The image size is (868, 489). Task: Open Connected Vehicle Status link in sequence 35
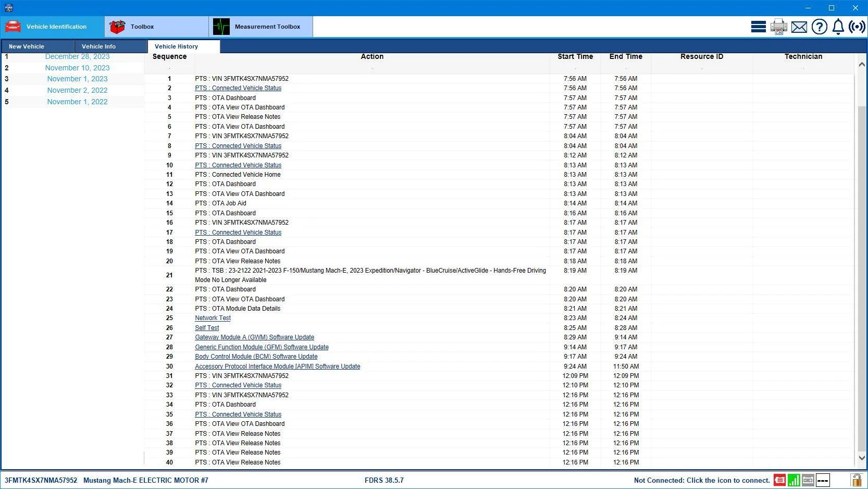pos(238,414)
